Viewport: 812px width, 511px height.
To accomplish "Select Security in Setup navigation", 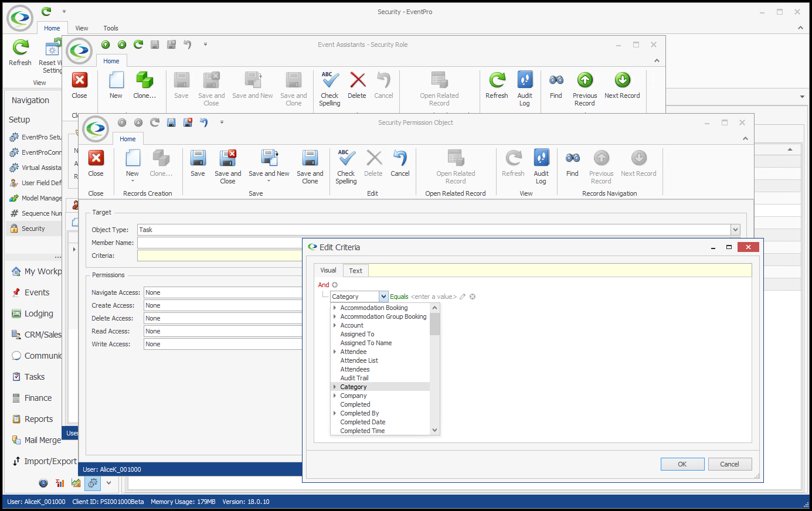I will 33,229.
